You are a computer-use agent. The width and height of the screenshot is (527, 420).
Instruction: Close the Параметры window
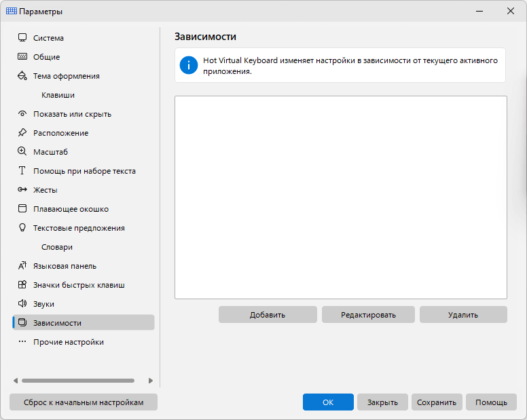pos(511,11)
